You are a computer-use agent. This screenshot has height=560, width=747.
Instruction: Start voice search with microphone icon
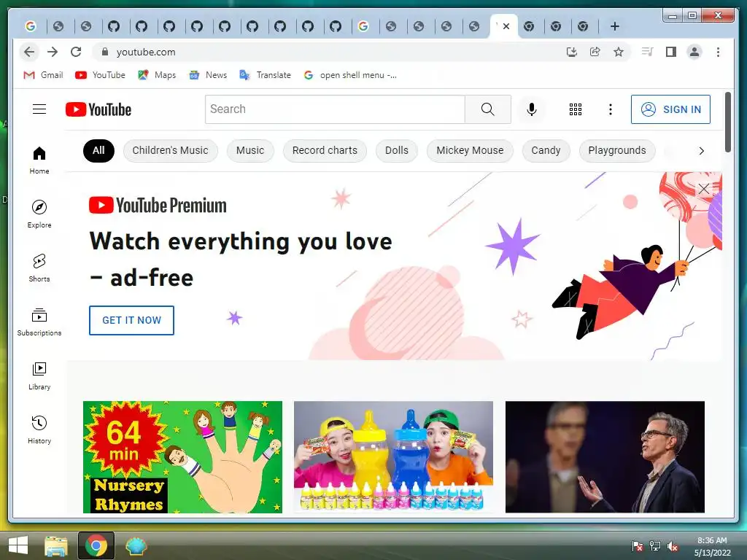point(532,109)
